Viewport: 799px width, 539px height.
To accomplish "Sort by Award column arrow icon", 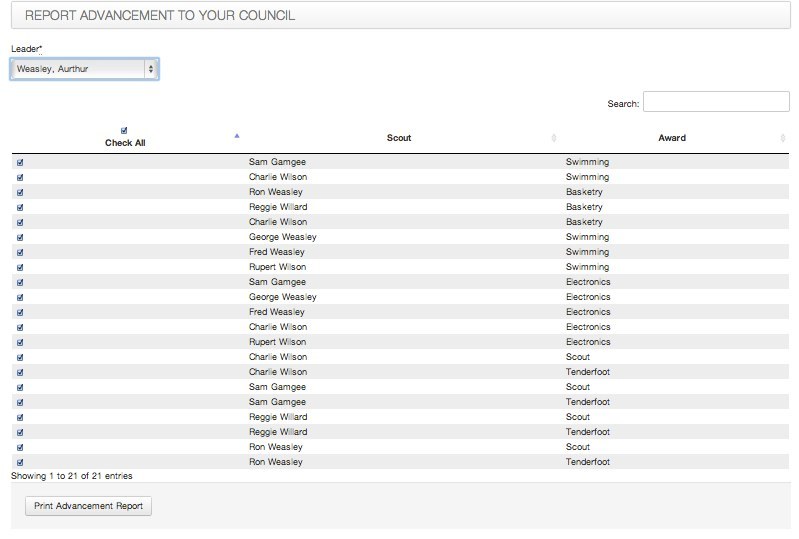I will (x=783, y=138).
